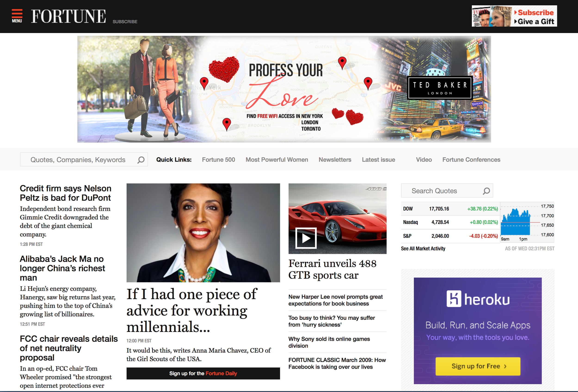Click the DOW change +38.76 (0.22%)
The image size is (578, 392).
[483, 209]
